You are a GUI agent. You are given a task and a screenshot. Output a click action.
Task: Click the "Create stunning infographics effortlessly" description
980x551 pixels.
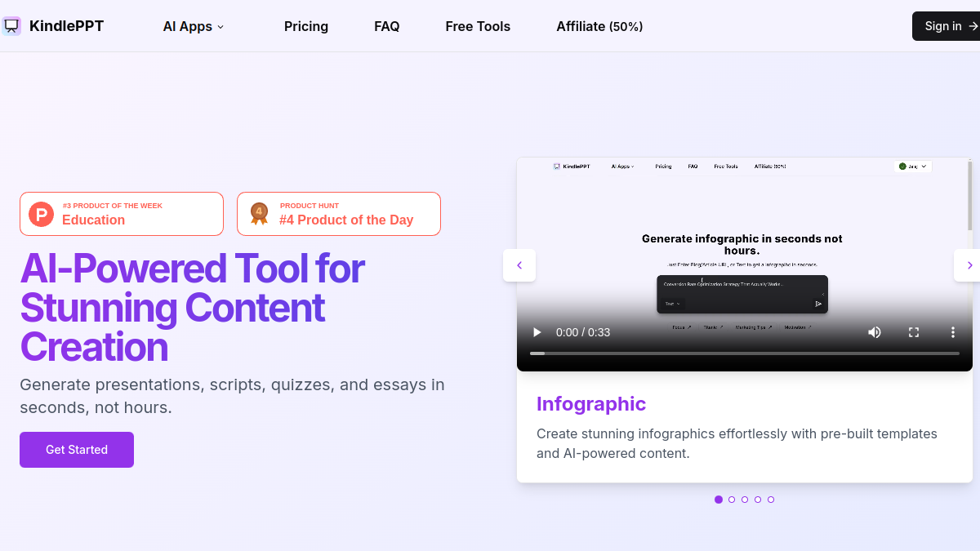pos(737,443)
